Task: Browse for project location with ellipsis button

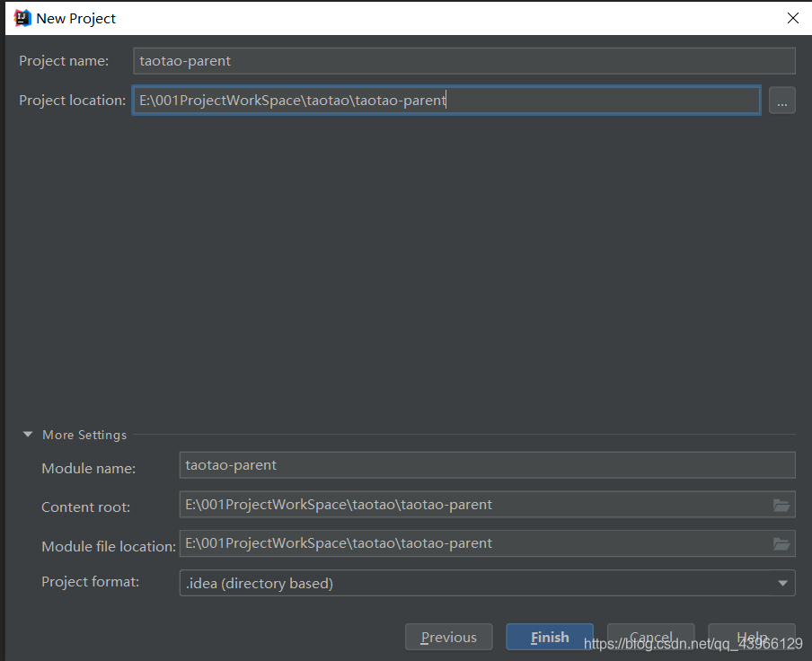Action: tap(782, 101)
